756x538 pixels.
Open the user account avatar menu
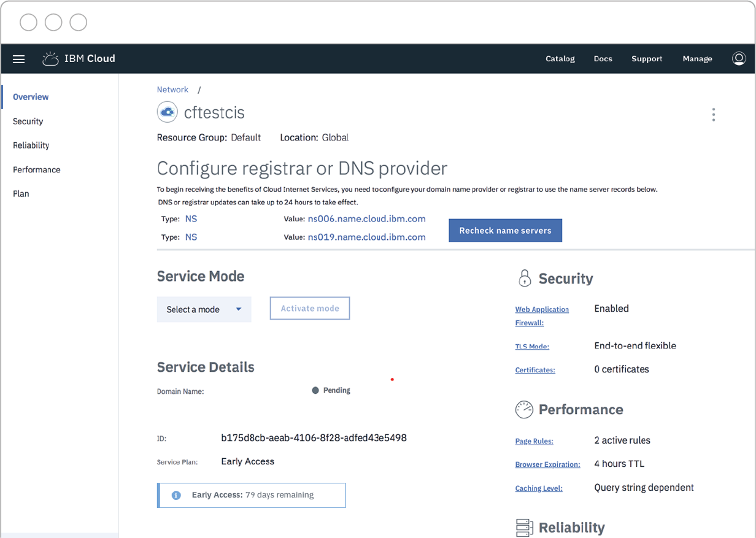pos(739,58)
